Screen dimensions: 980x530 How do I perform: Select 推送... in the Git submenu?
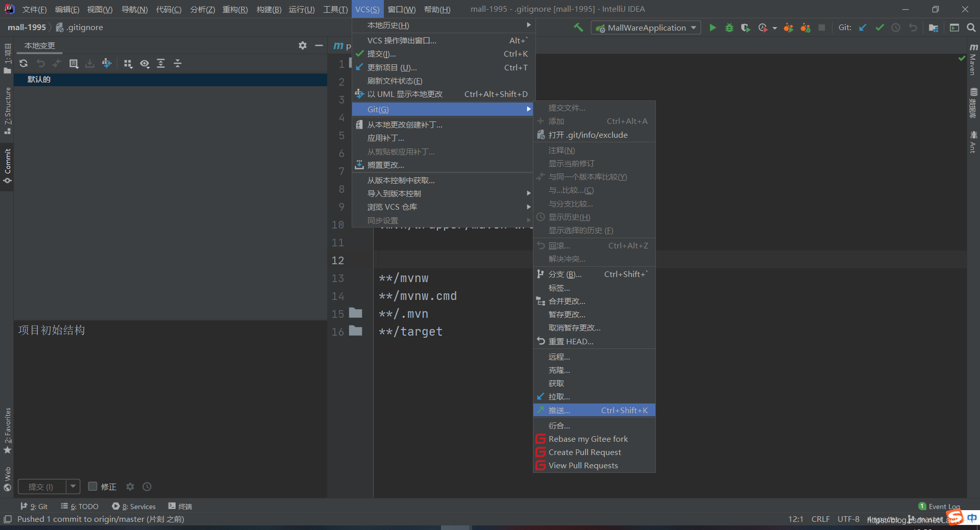594,410
